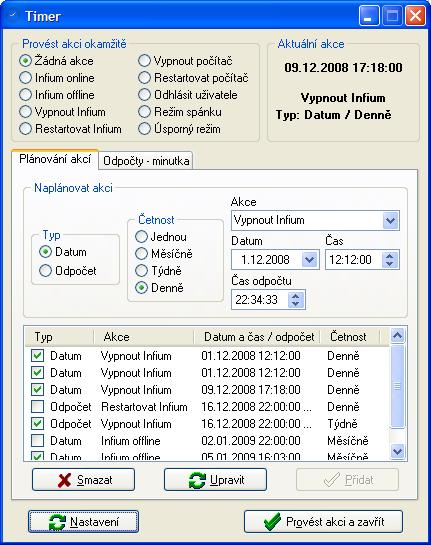Open the Datum calendar dropdown

(309, 260)
